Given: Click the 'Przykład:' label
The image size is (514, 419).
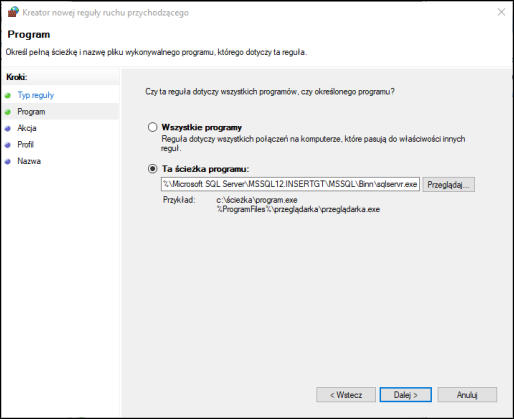Looking at the screenshot, I should coord(179,200).
